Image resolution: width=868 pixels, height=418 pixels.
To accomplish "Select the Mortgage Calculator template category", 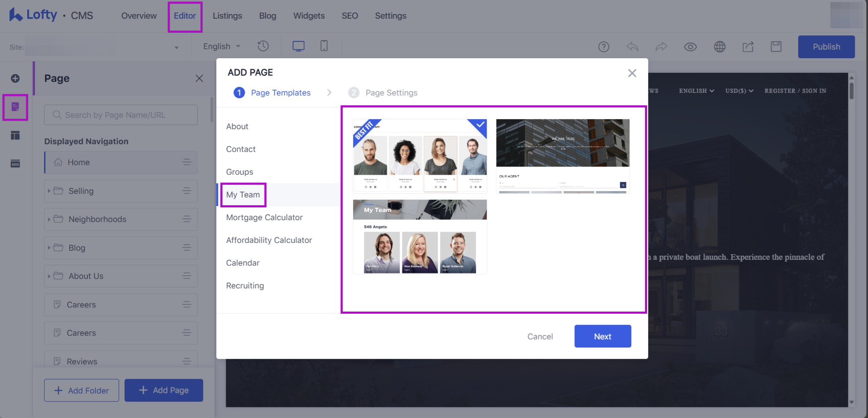I will point(264,217).
